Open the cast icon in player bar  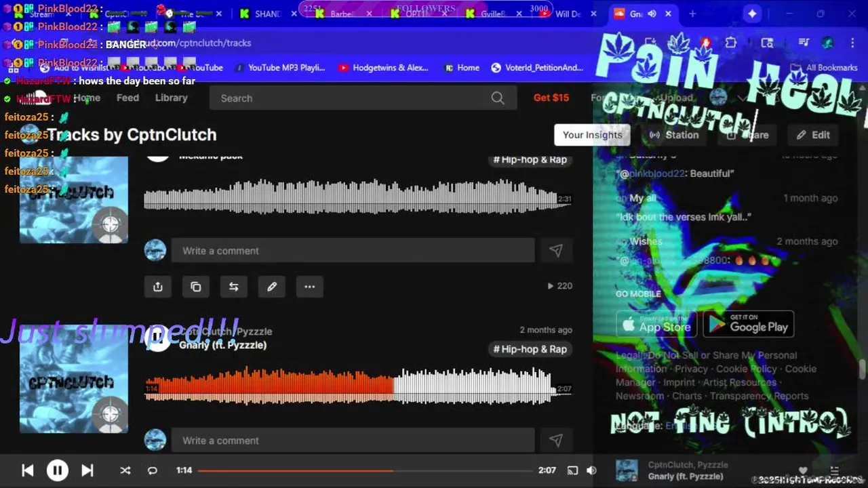click(x=572, y=470)
